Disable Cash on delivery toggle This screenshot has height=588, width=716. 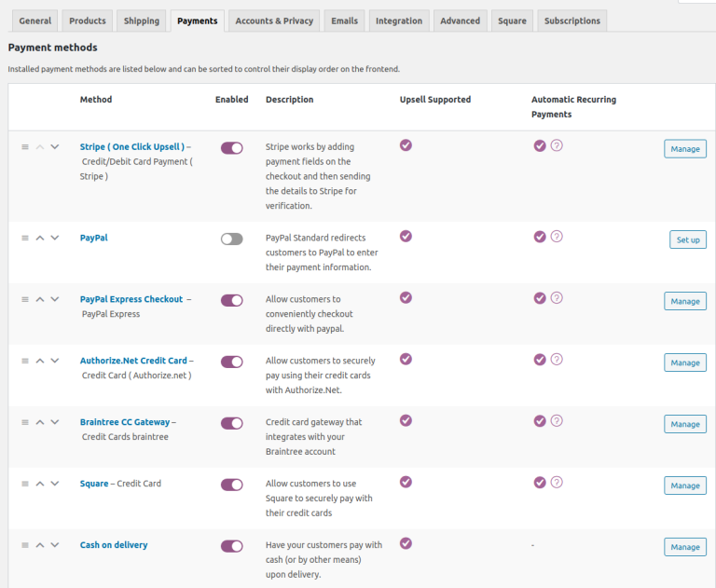click(232, 546)
